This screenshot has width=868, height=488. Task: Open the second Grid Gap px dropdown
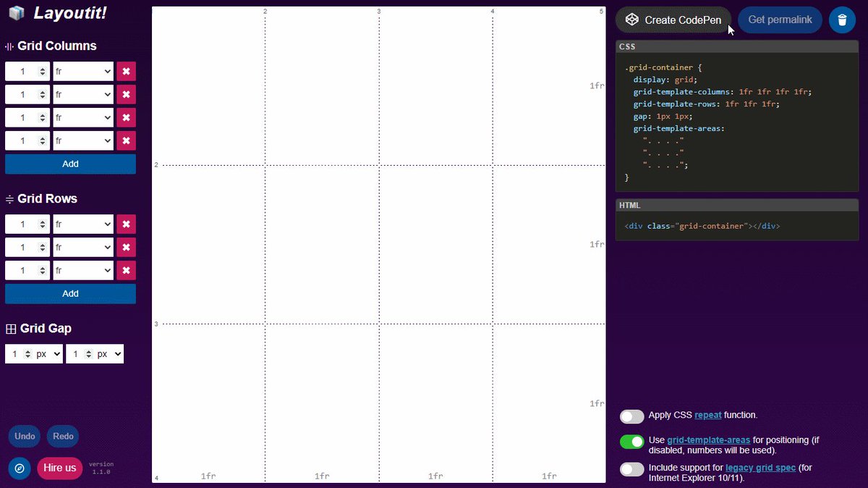coord(109,353)
